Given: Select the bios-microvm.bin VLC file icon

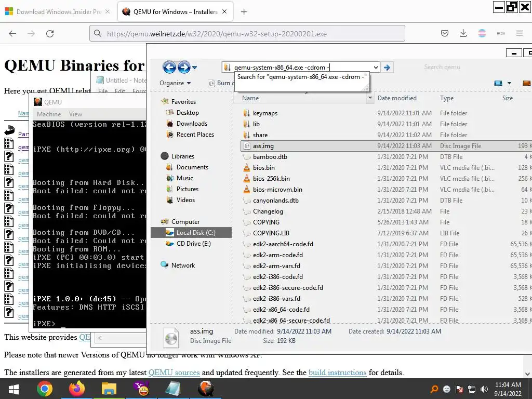Looking at the screenshot, I should [x=247, y=189].
